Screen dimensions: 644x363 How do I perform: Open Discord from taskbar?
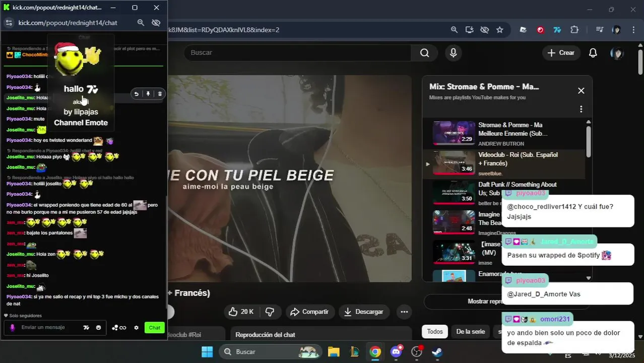(x=396, y=352)
